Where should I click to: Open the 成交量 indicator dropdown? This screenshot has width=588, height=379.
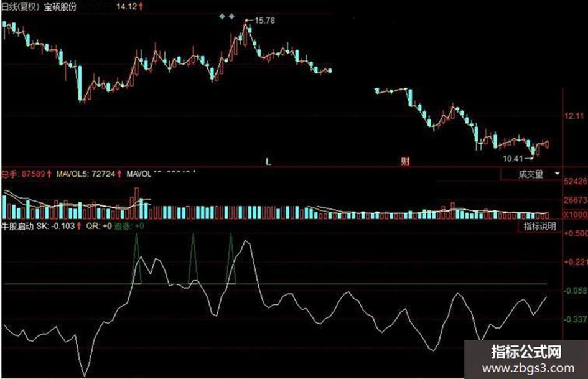tap(531, 174)
